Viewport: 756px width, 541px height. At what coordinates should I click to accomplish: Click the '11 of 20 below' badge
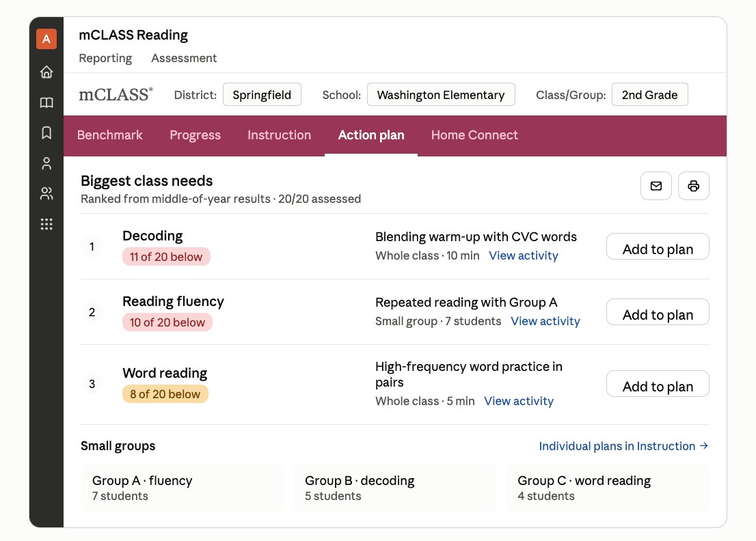(x=166, y=257)
